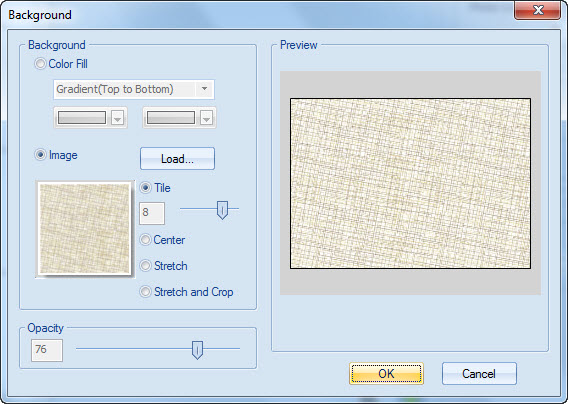
Task: Click the Load... button
Action: point(178,159)
